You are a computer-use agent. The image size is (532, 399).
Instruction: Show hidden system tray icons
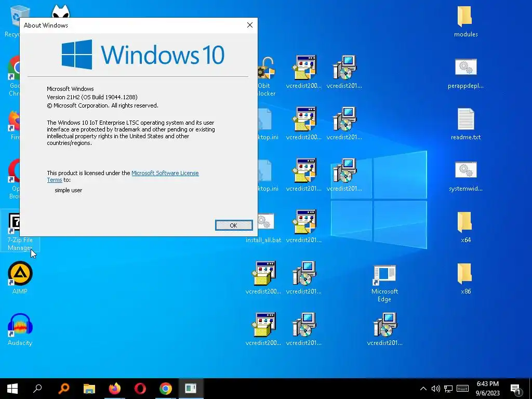click(423, 389)
